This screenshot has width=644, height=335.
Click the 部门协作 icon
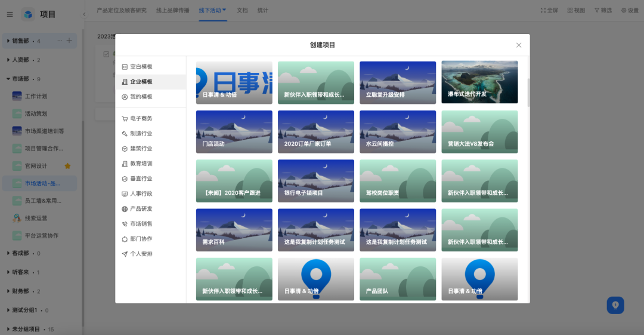125,239
